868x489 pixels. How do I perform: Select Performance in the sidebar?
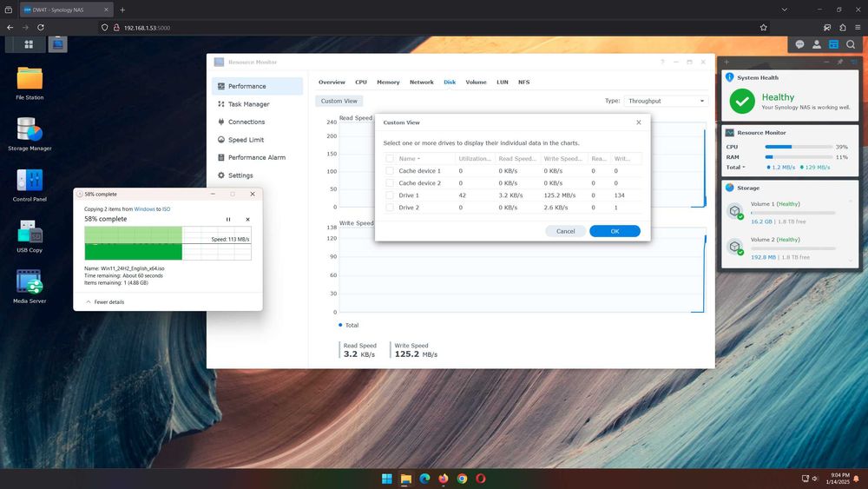pyautogui.click(x=258, y=86)
